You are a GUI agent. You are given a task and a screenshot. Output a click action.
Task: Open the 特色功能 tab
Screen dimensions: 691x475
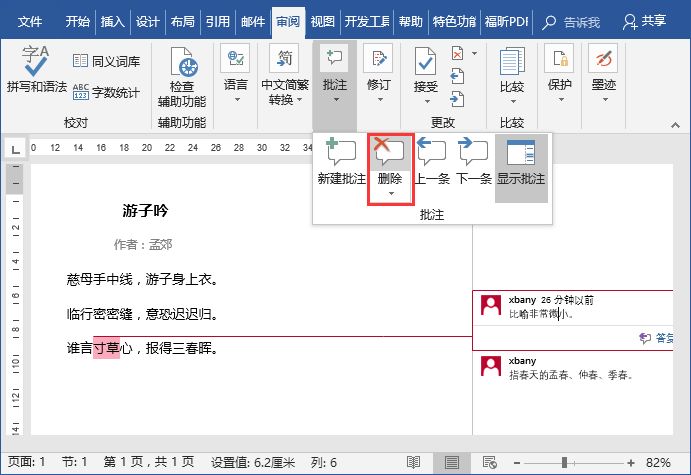tap(454, 22)
